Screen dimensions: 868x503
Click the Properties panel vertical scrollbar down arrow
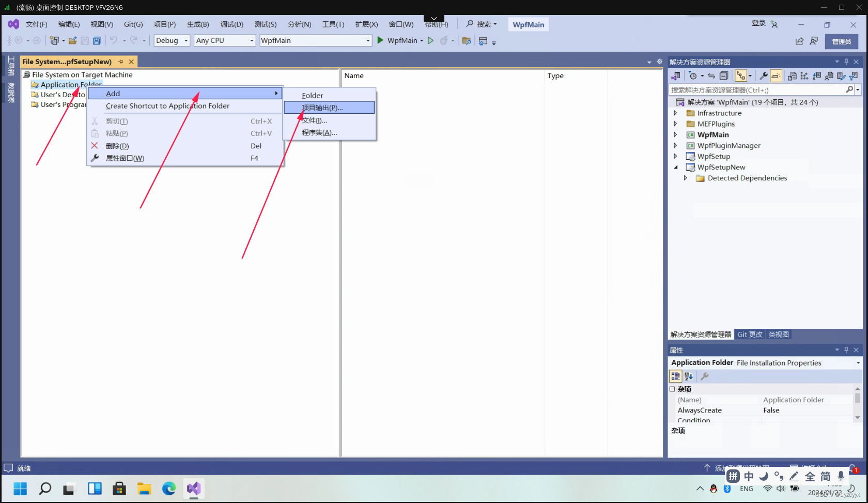click(858, 417)
